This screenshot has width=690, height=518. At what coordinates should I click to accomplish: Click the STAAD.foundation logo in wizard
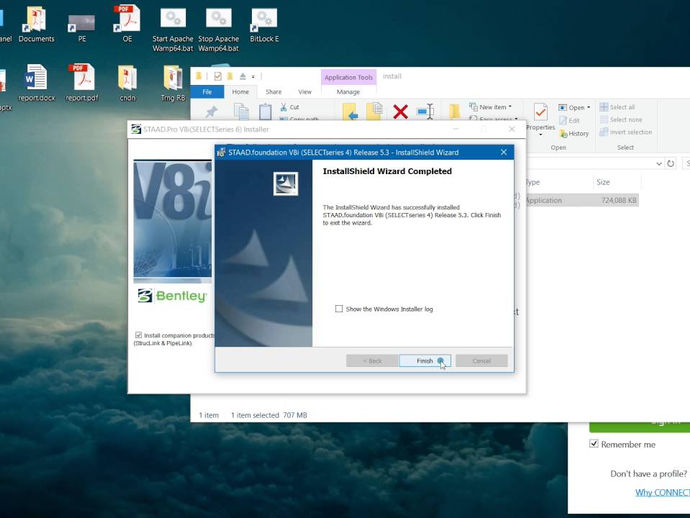click(286, 184)
